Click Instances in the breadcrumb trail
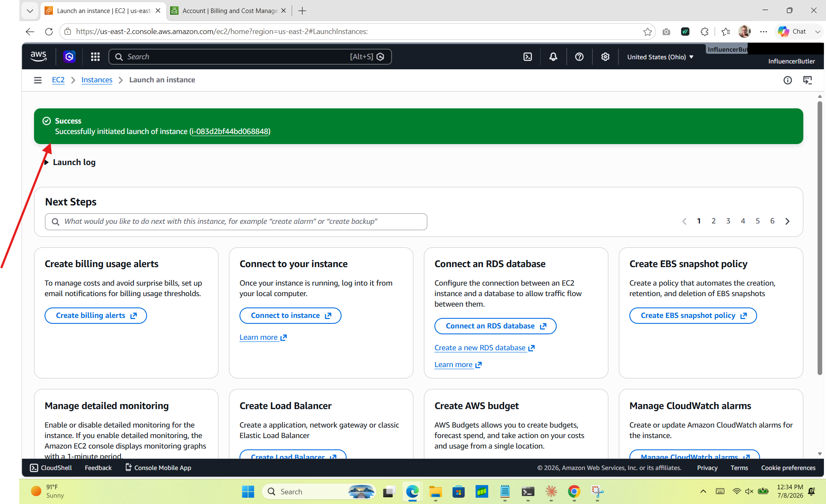826x504 pixels. pos(97,80)
